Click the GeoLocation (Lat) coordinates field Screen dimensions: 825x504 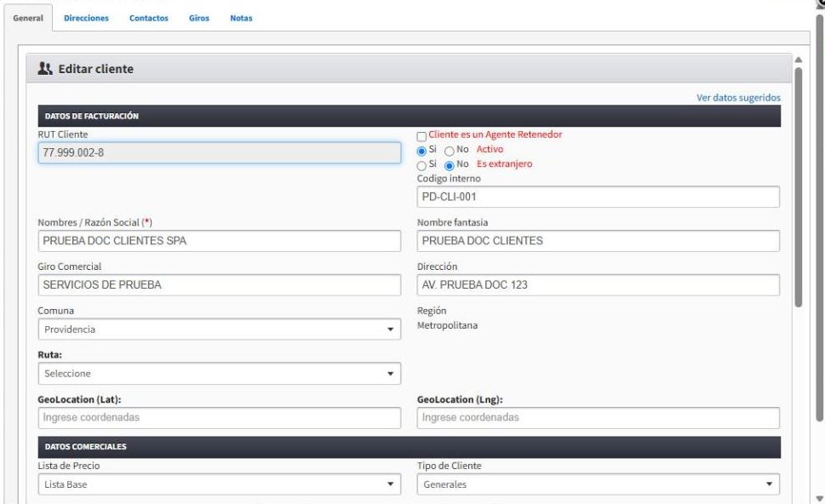click(220, 418)
